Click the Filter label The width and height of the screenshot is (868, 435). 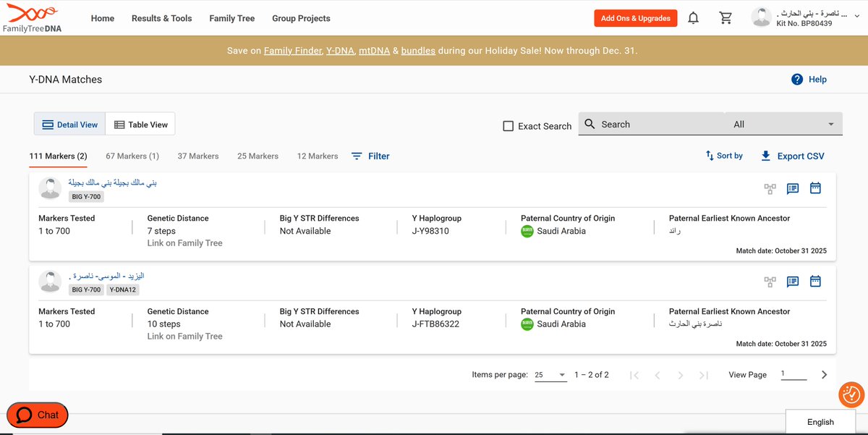379,156
